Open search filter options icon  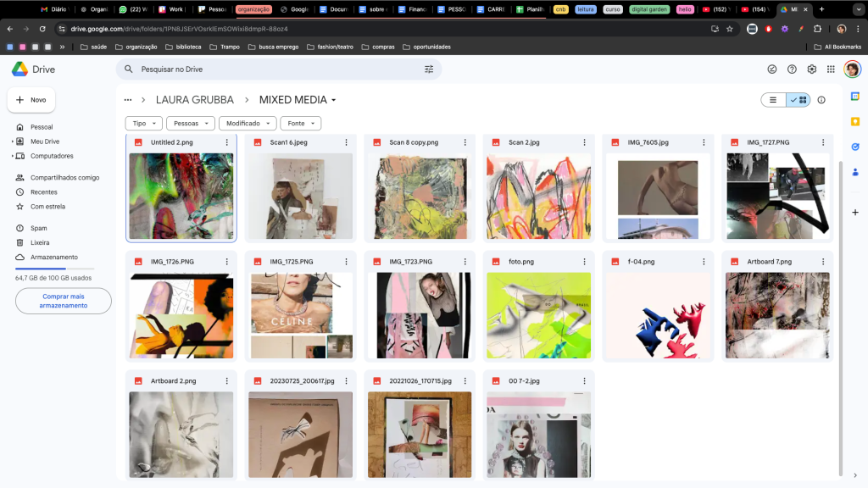(x=428, y=69)
